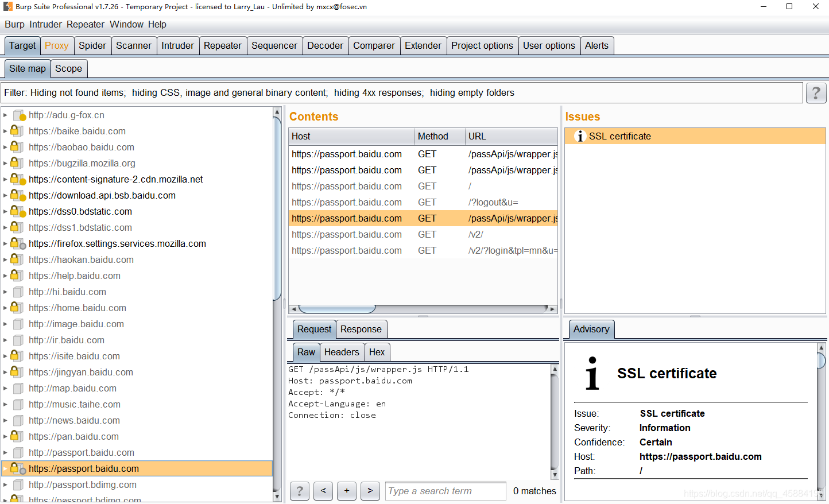Expand the http://news.baidu.com tree node
829x504 pixels.
click(5, 420)
